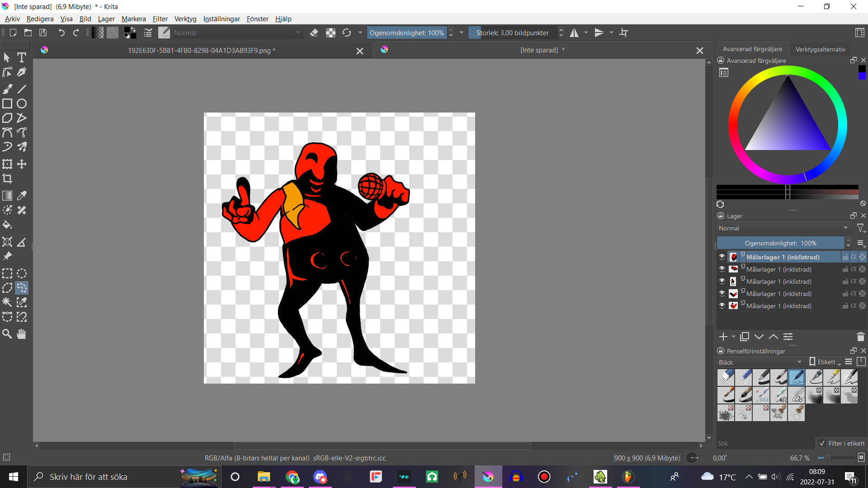Image resolution: width=868 pixels, height=488 pixels.
Task: Switch to the Verktygsalternativ tab
Action: coord(820,49)
